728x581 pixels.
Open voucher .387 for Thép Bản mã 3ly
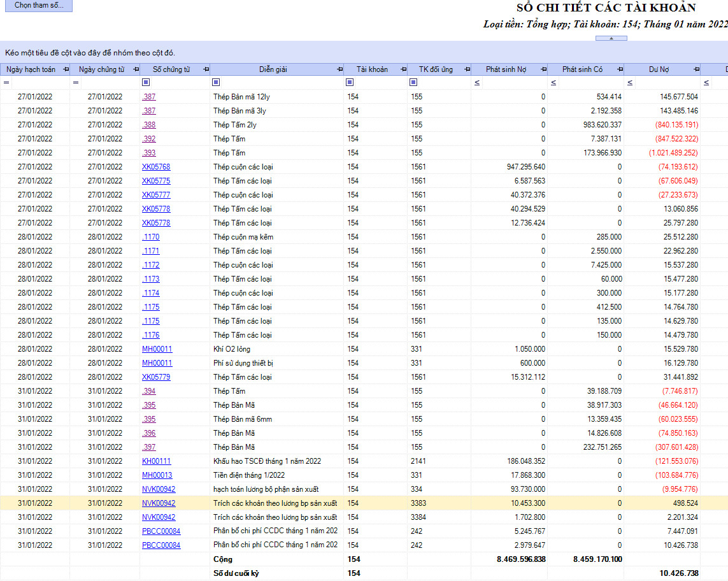[x=149, y=111]
